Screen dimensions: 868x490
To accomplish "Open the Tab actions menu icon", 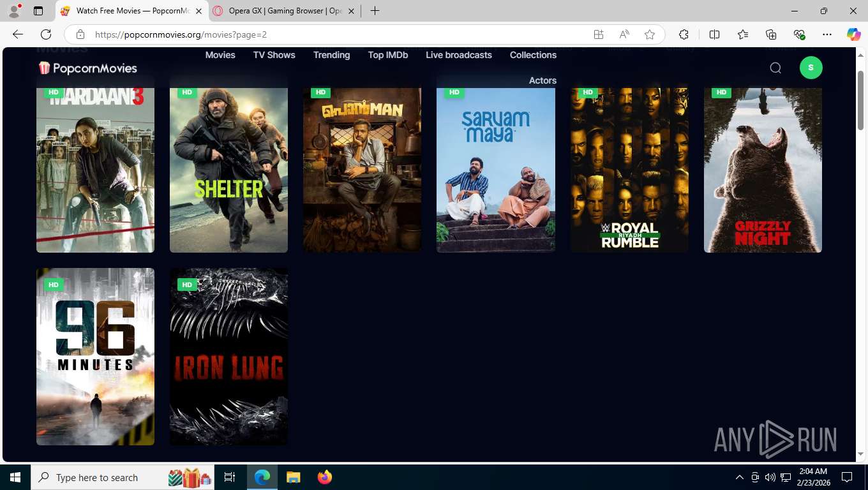I will (x=38, y=11).
